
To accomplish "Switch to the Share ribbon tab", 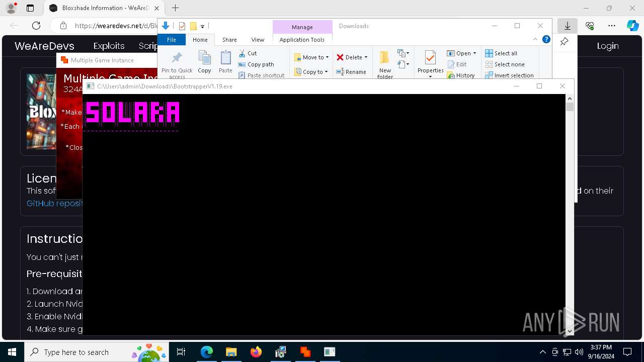I will [x=229, y=40].
